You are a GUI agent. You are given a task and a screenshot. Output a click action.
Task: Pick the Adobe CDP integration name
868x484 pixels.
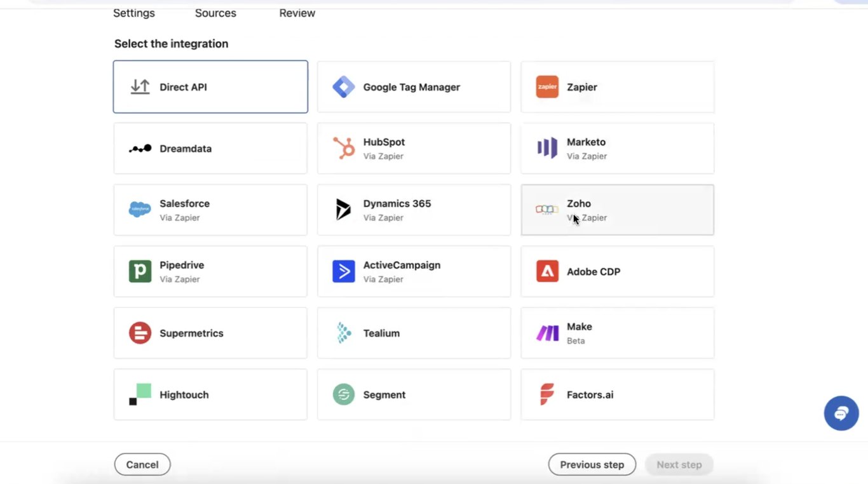pos(593,271)
